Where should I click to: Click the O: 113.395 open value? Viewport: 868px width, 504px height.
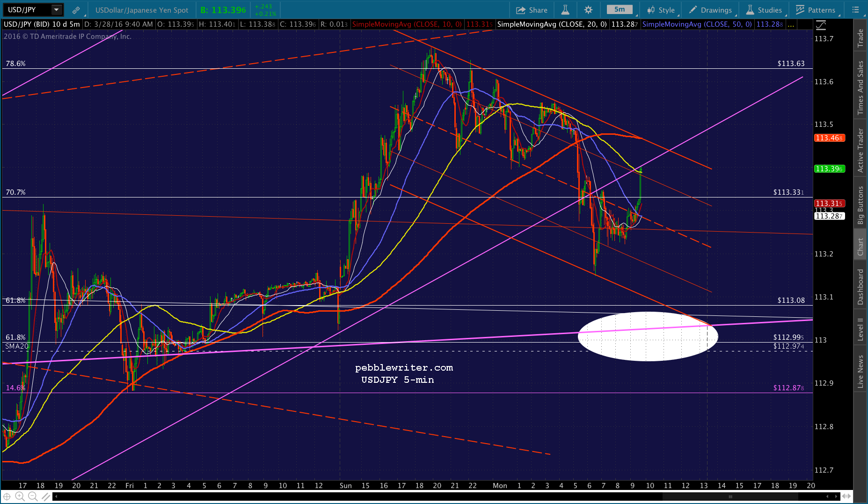point(176,24)
